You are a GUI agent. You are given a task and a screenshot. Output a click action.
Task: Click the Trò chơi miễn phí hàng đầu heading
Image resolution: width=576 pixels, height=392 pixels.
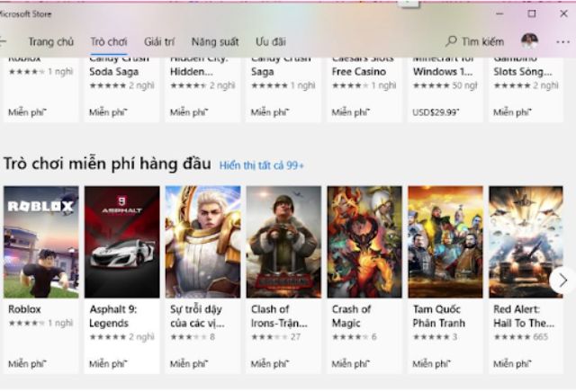click(x=107, y=164)
